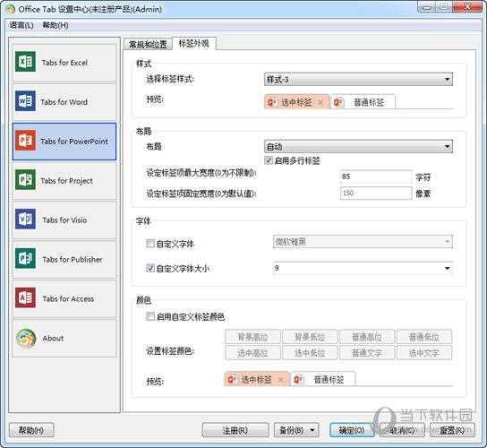Click the Tabs for Excel label
487x448 pixels.
64,63
